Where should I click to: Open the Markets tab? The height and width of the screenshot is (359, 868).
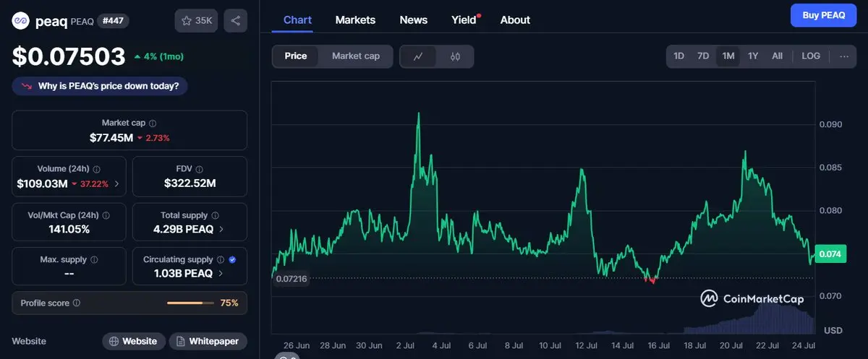355,20
